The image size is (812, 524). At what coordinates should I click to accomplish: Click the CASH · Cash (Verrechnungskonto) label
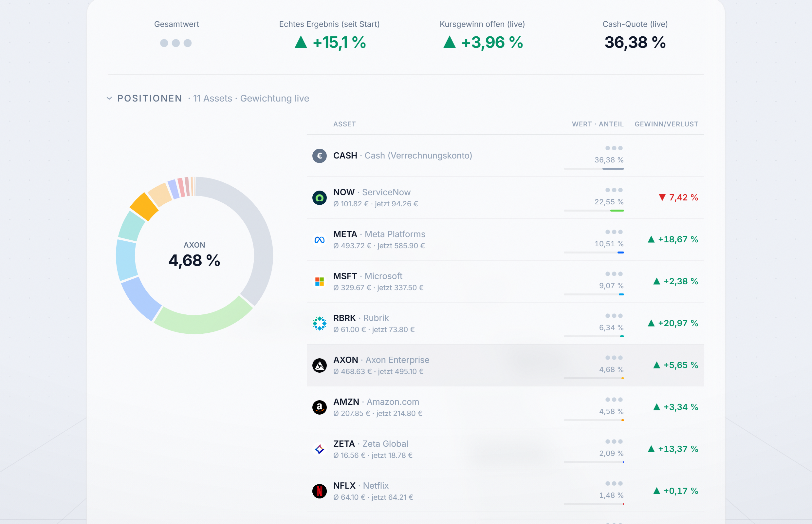402,156
